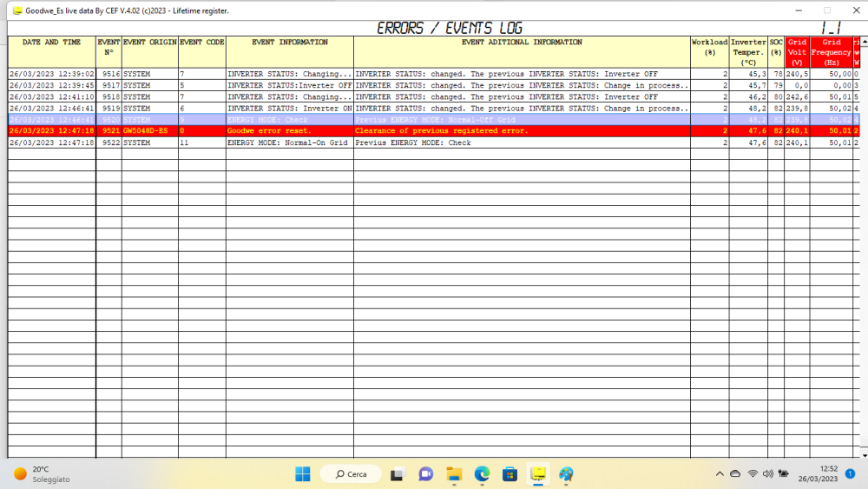Image resolution: width=868 pixels, height=489 pixels.
Task: Click the Inverter Temper. column header
Action: tap(748, 52)
